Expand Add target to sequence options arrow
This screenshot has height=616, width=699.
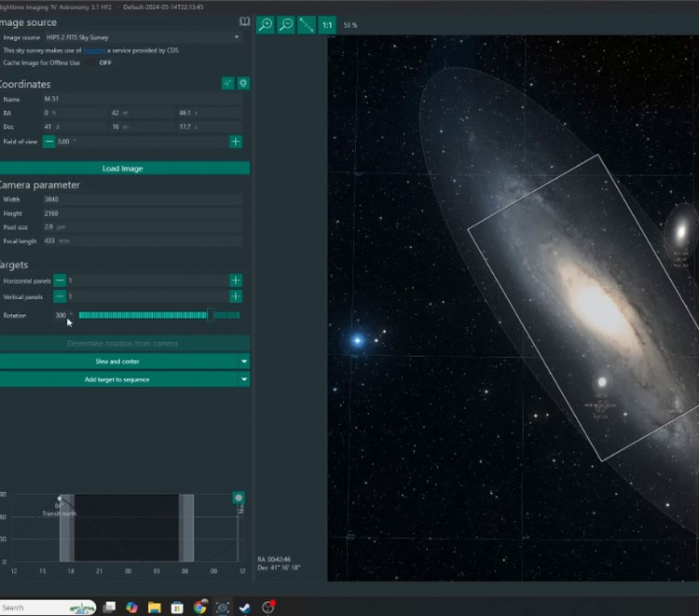(x=244, y=379)
